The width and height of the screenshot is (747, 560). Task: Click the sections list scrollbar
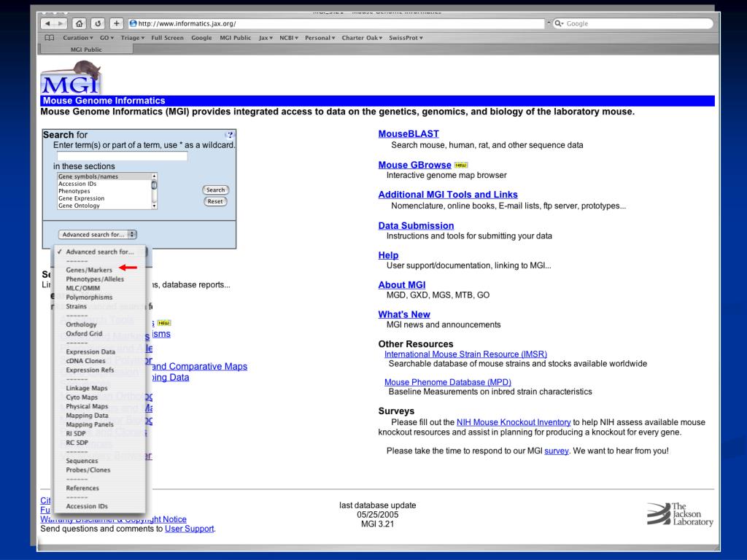click(x=154, y=191)
